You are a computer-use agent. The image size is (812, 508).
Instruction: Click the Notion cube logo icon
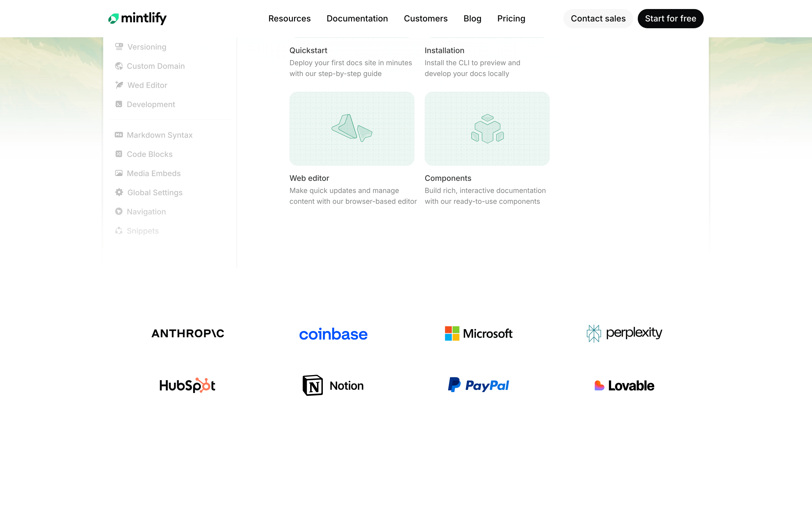coord(312,385)
